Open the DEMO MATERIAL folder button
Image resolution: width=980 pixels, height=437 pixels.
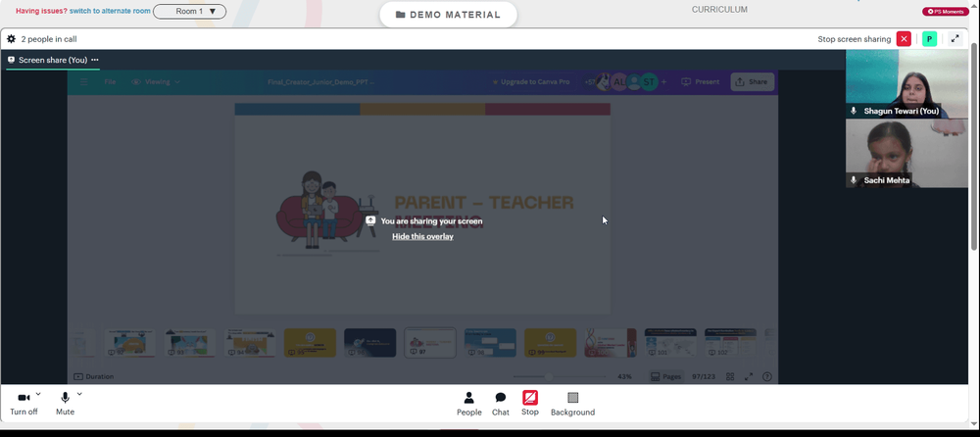(x=448, y=15)
